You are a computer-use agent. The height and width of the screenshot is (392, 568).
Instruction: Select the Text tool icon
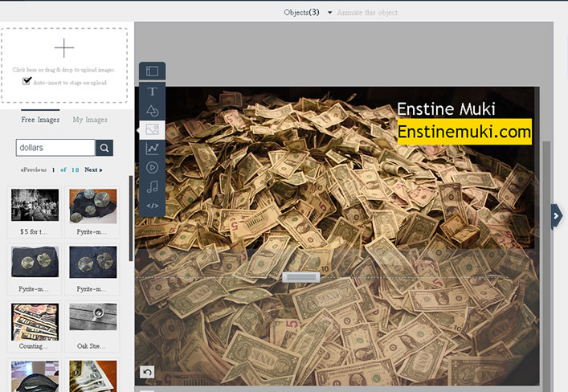coord(152,92)
